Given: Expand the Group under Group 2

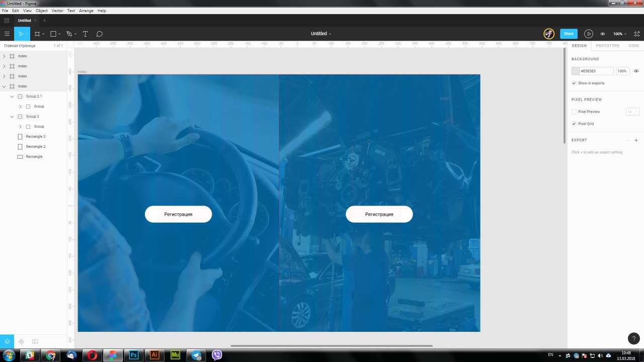Looking at the screenshot, I should (x=20, y=127).
